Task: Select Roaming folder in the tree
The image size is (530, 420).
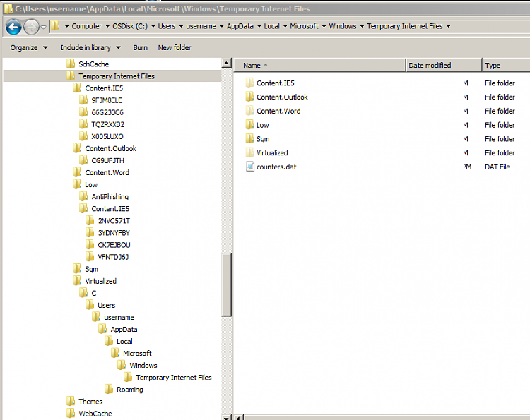Action: pyautogui.click(x=130, y=390)
